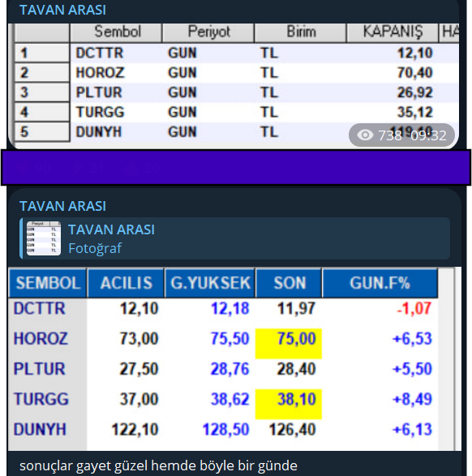
Task: Click the SON value 28,40
Action: pyautogui.click(x=296, y=369)
